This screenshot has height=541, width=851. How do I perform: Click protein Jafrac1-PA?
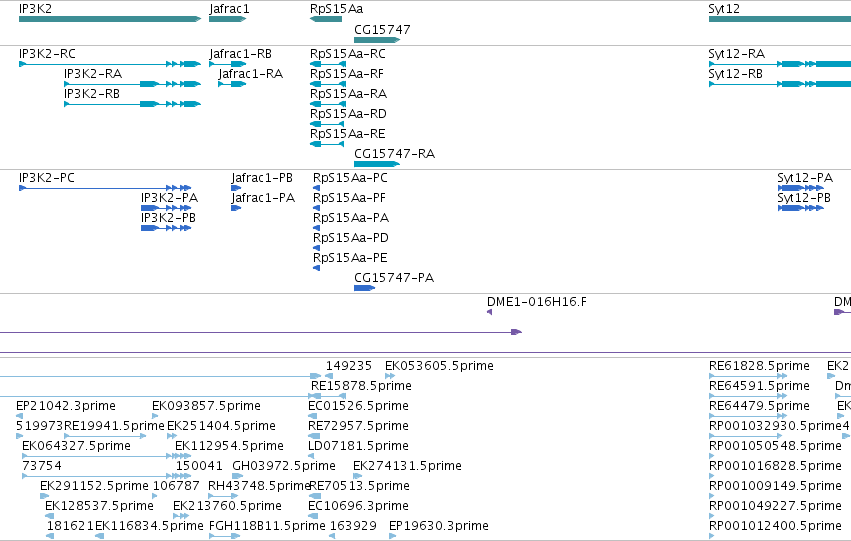[x=236, y=208]
